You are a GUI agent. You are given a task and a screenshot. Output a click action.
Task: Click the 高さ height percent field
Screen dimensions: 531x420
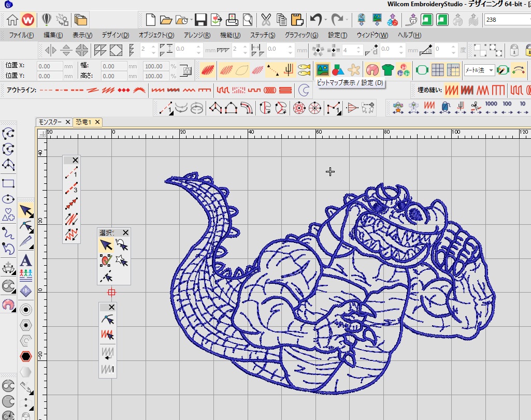tap(155, 76)
